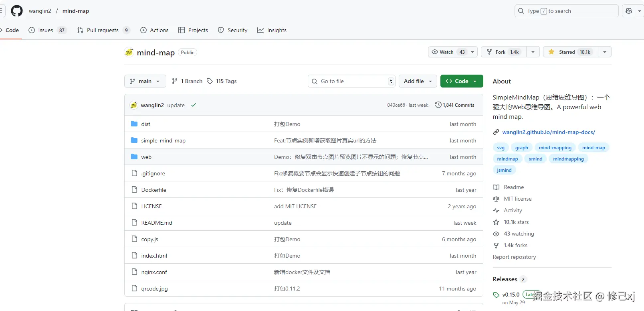This screenshot has width=644, height=311.
Task: Toggle the Starred button
Action: (x=570, y=52)
